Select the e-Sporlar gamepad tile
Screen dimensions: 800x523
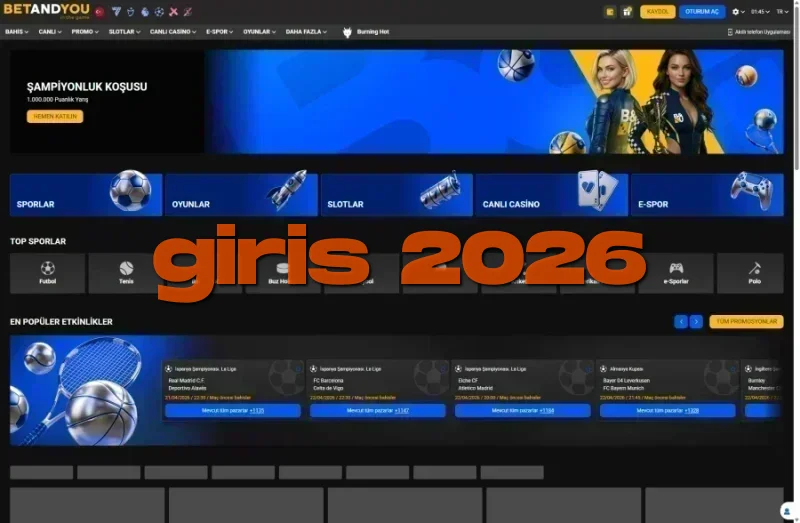(x=676, y=273)
